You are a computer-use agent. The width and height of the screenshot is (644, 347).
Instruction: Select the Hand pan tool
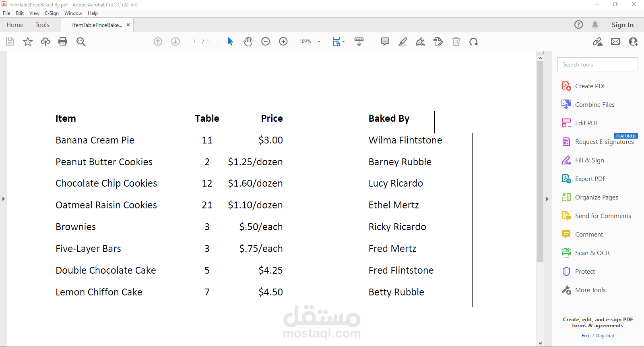(x=248, y=42)
